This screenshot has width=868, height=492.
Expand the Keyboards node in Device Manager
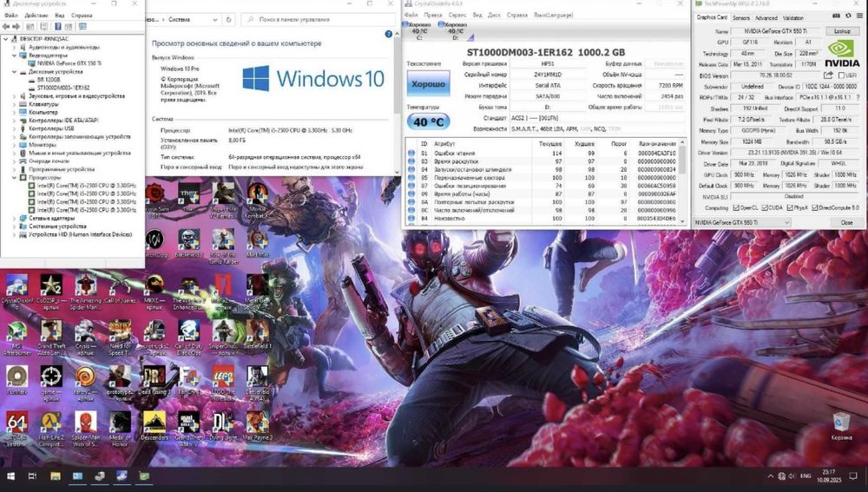15,104
